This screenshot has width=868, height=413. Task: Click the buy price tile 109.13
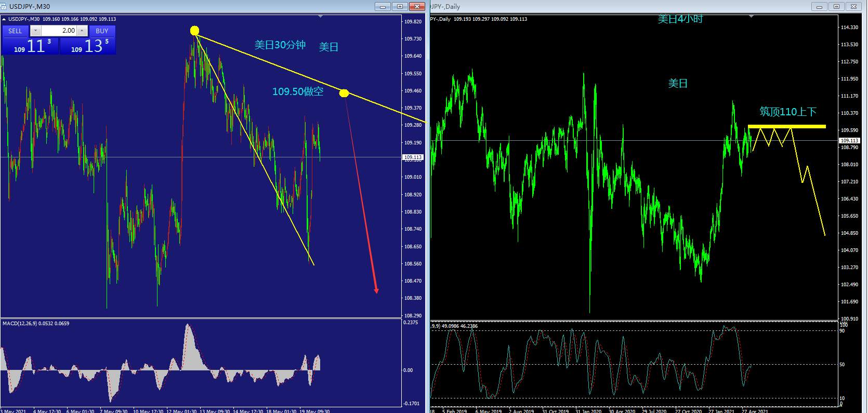(x=87, y=46)
